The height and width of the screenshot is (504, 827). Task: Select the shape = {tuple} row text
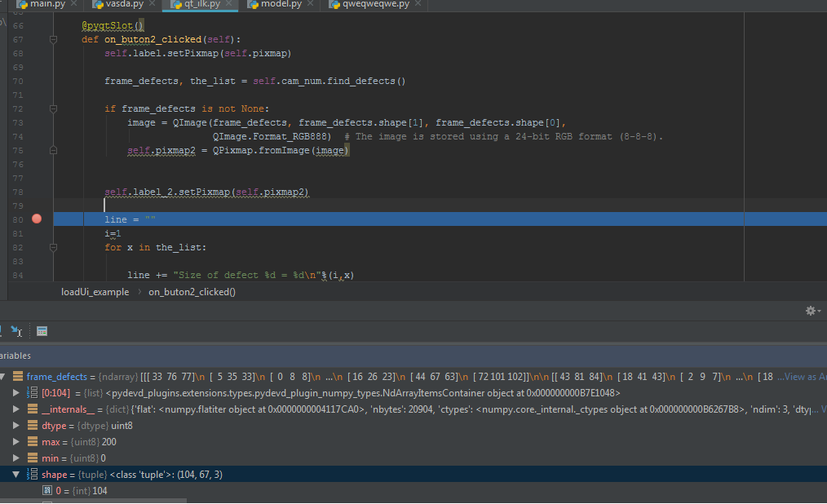(x=132, y=475)
